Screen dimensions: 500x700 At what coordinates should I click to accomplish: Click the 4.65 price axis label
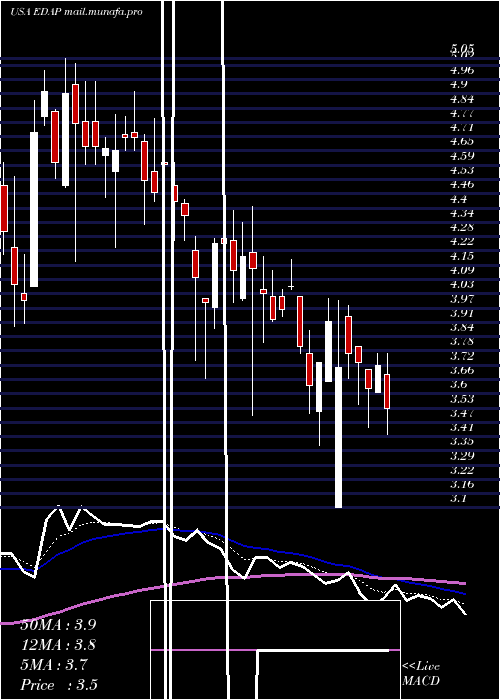coord(462,142)
